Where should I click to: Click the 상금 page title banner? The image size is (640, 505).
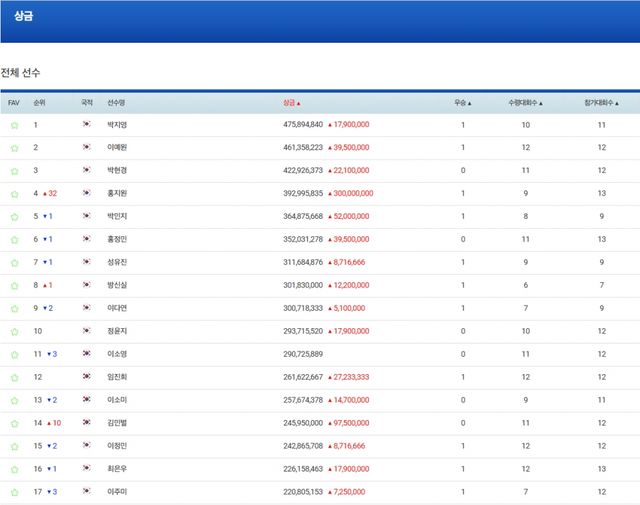point(24,17)
